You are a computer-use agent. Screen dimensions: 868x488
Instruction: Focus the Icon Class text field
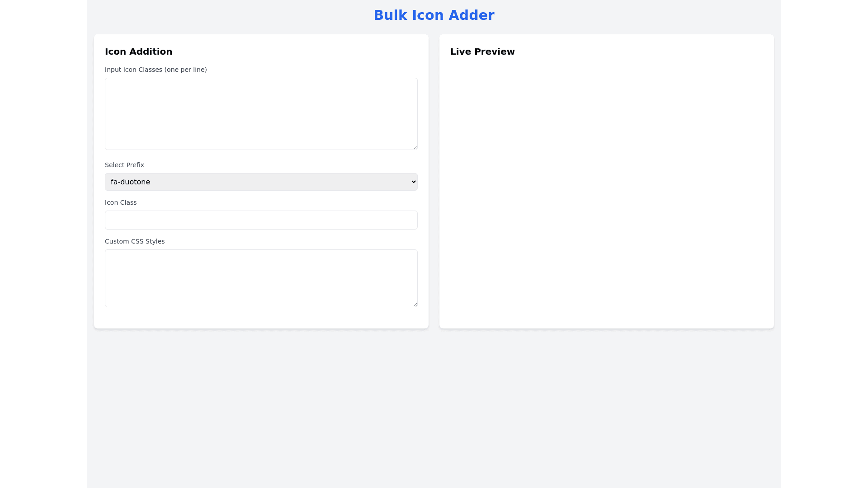coord(261,220)
